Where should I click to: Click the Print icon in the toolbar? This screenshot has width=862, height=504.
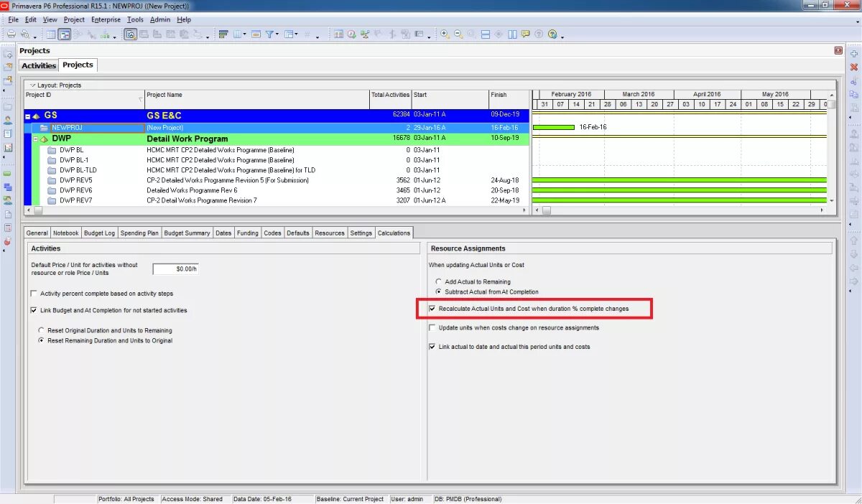click(11, 34)
